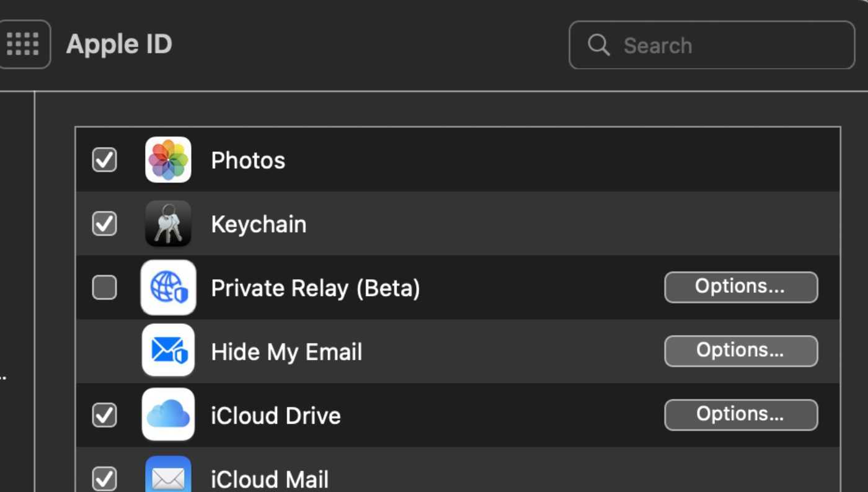Click the Keychain keys icon

tap(168, 223)
